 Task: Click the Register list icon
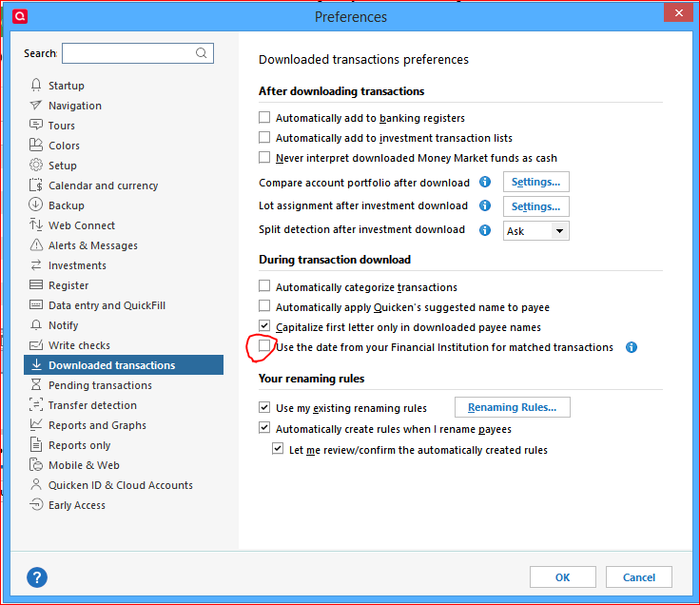(x=36, y=284)
